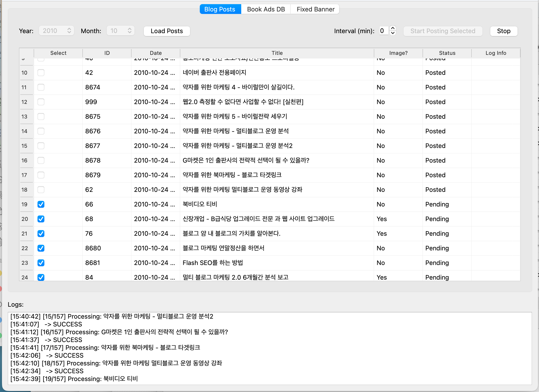Open the Year 2010 dropdown
This screenshot has height=392, width=539.
[57, 31]
